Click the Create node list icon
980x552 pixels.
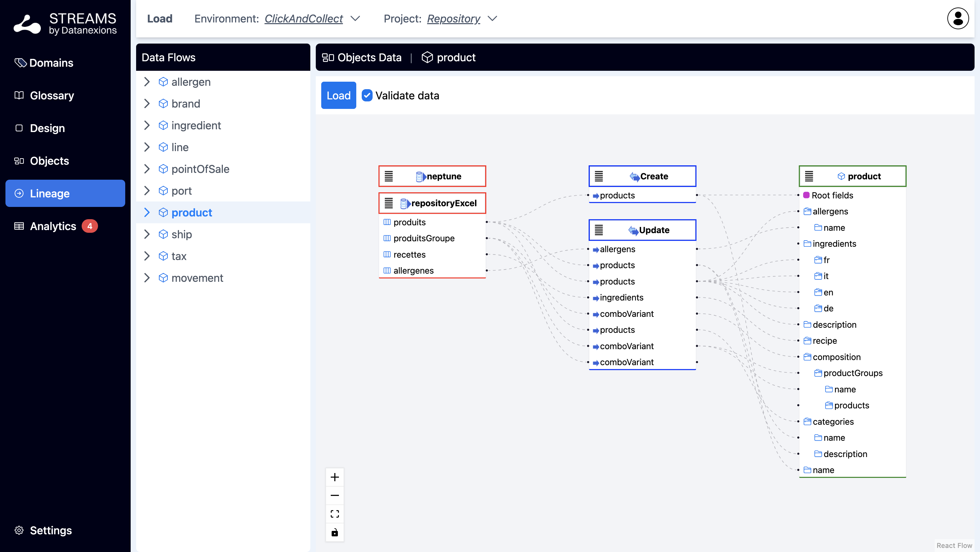pos(599,176)
